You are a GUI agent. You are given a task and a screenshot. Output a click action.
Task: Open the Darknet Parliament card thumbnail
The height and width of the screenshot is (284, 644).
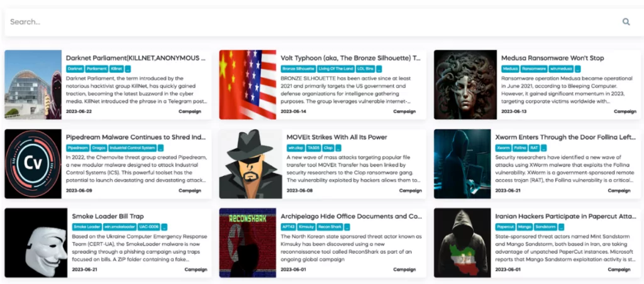[x=33, y=85]
